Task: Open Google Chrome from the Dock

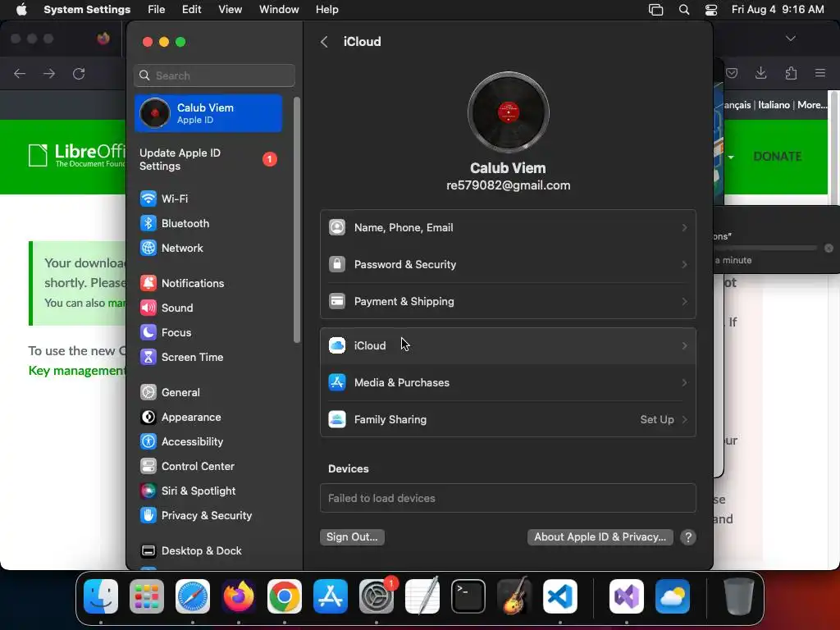Action: point(285,596)
